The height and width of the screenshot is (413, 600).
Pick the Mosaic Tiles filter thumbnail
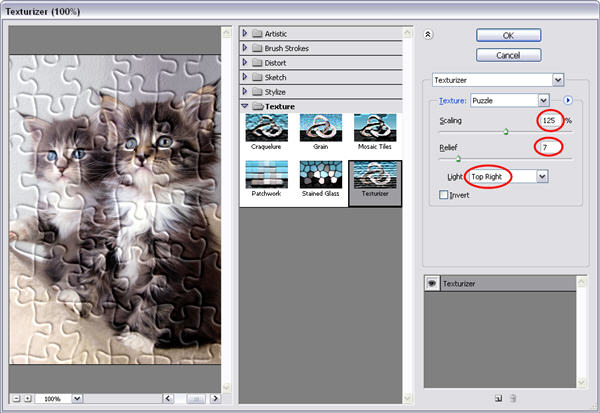[376, 129]
